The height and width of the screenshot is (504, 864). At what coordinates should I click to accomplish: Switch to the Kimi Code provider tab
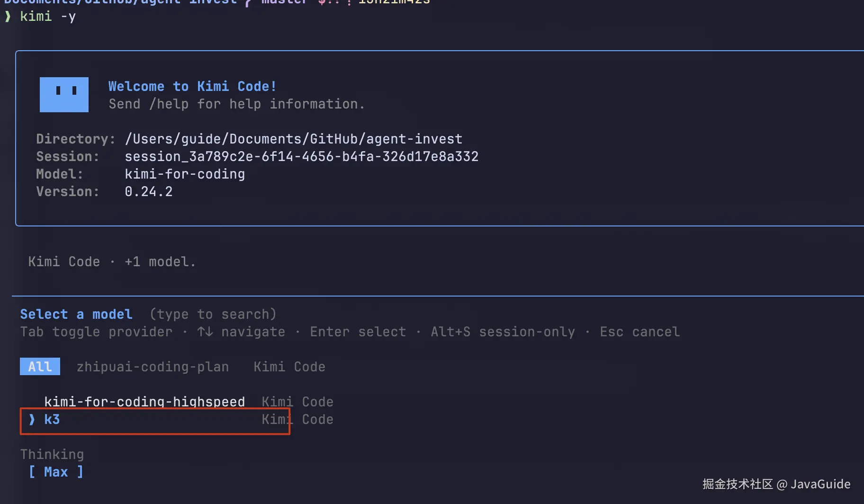[289, 367]
